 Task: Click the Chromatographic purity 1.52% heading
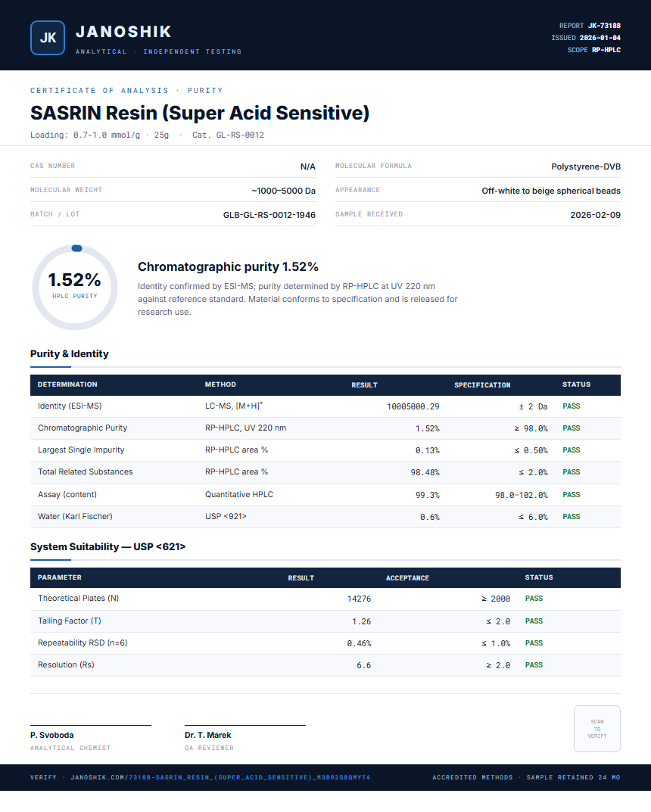[228, 266]
